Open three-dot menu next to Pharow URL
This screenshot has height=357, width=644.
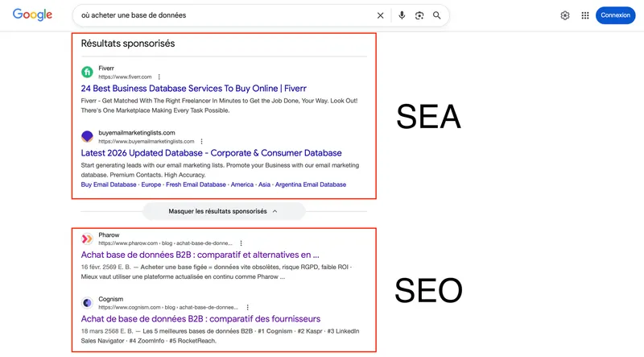pos(241,243)
